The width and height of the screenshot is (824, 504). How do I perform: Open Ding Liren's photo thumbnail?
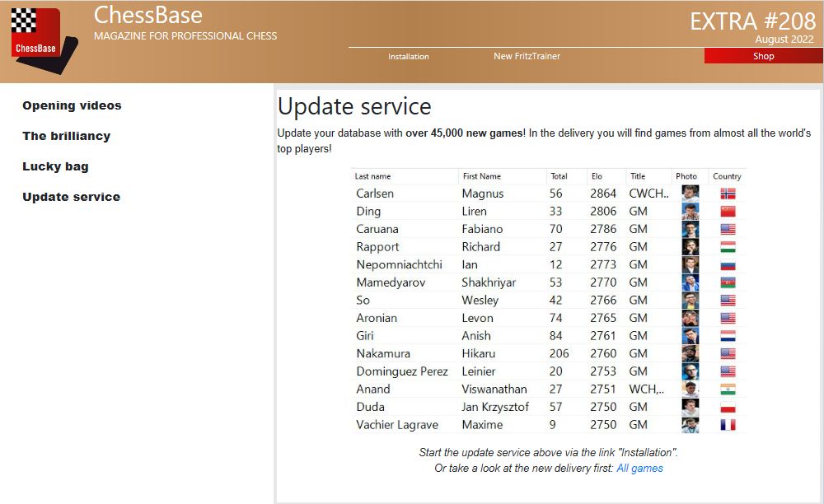[690, 211]
